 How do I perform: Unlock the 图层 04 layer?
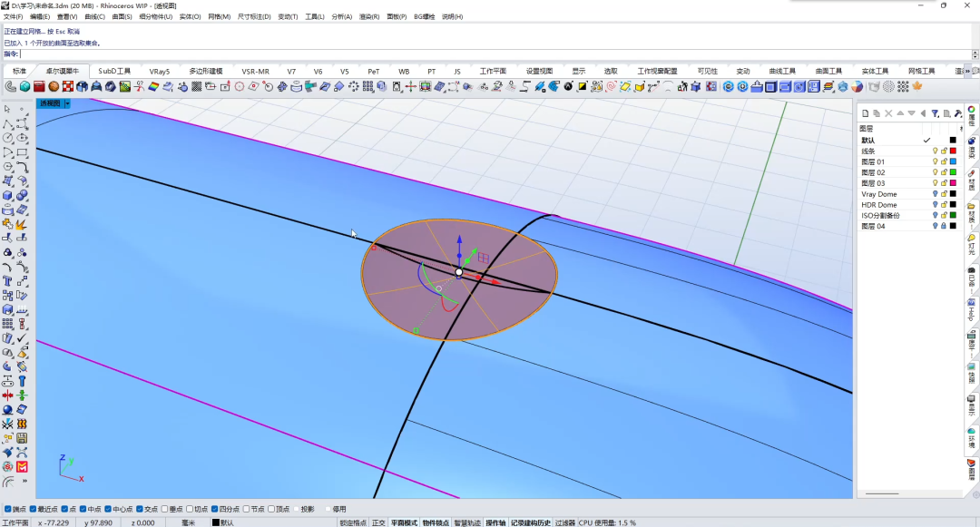pyautogui.click(x=944, y=226)
